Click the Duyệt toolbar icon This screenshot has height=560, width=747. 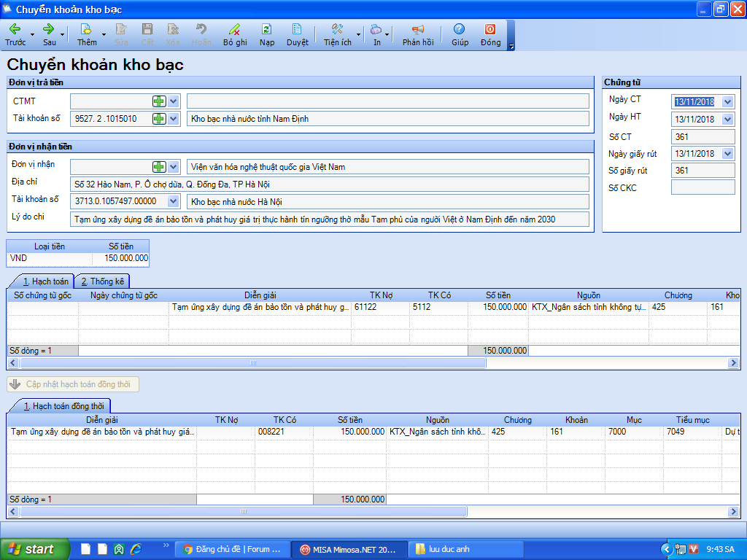[x=297, y=29]
